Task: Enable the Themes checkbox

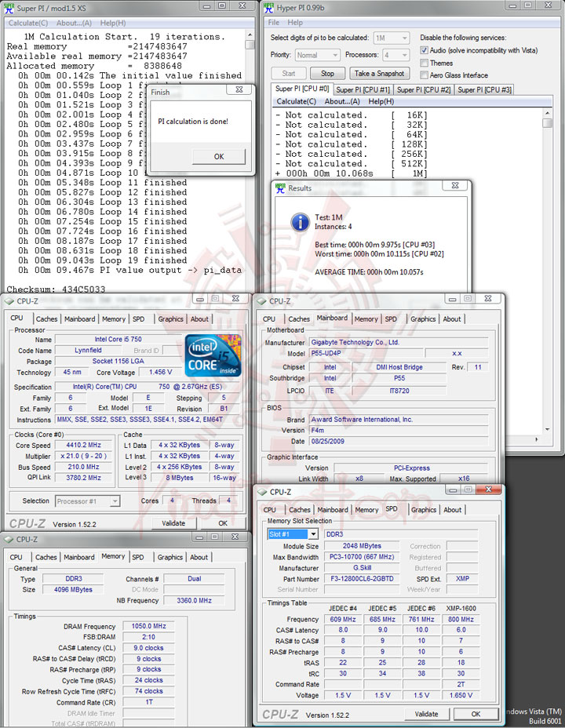Action: (424, 63)
